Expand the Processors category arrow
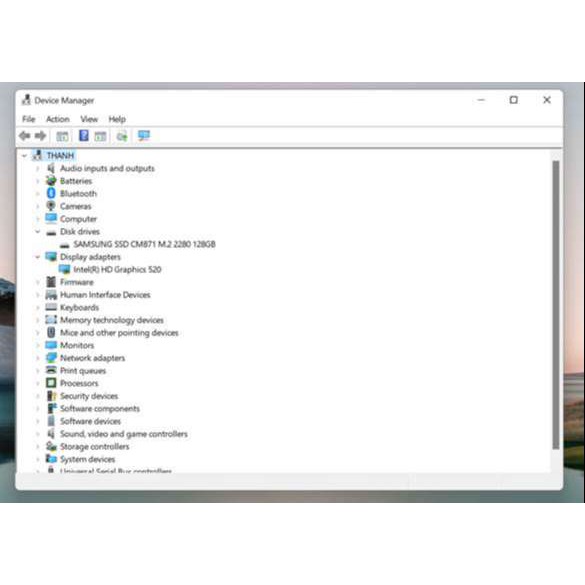The width and height of the screenshot is (585, 585). (38, 384)
